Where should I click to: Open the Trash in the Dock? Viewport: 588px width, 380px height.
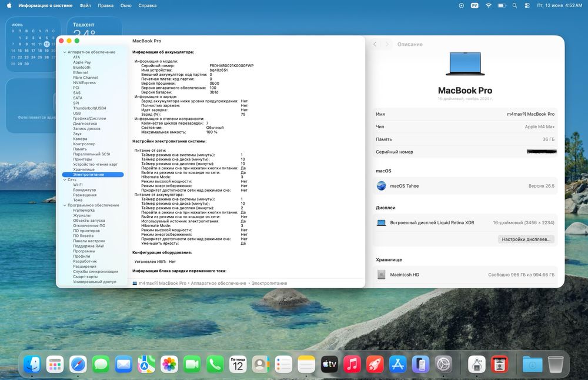556,364
